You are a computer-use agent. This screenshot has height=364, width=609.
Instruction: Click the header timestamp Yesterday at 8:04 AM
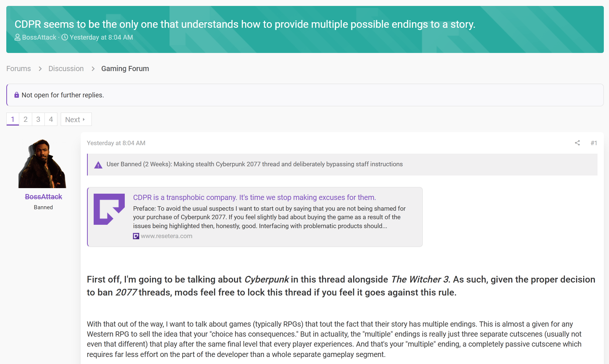pos(101,37)
